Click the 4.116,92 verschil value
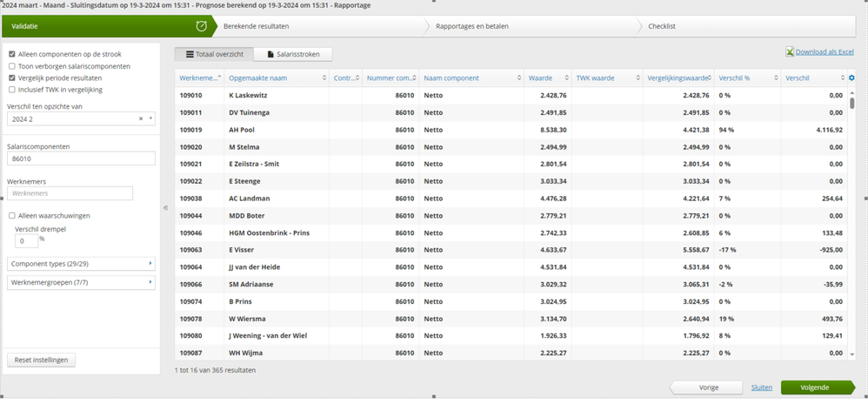The width and height of the screenshot is (868, 404). pos(829,130)
